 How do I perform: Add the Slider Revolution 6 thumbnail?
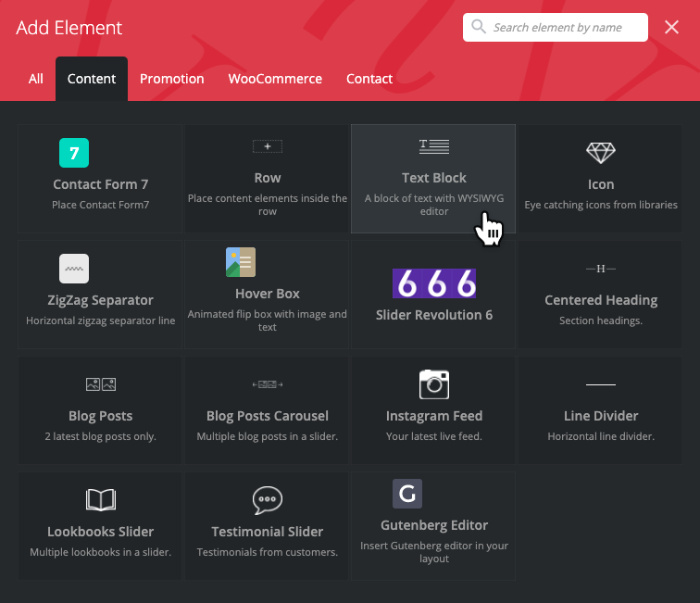click(433, 283)
